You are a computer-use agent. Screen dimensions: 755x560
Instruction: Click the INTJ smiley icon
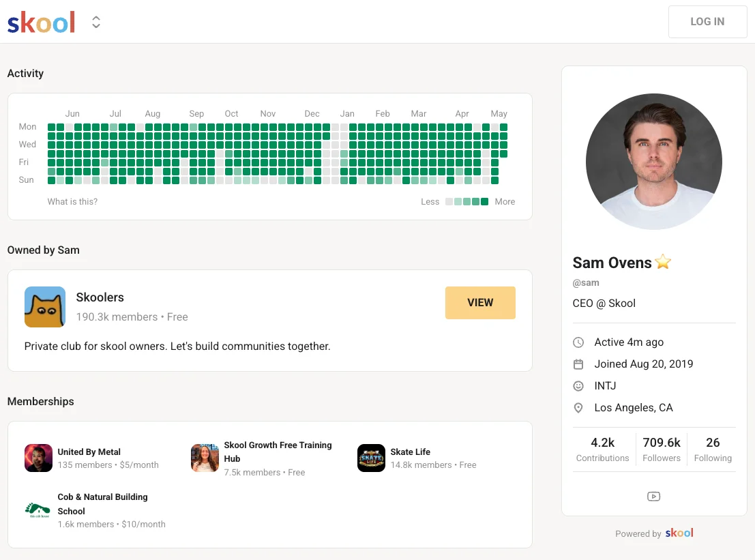coord(578,385)
